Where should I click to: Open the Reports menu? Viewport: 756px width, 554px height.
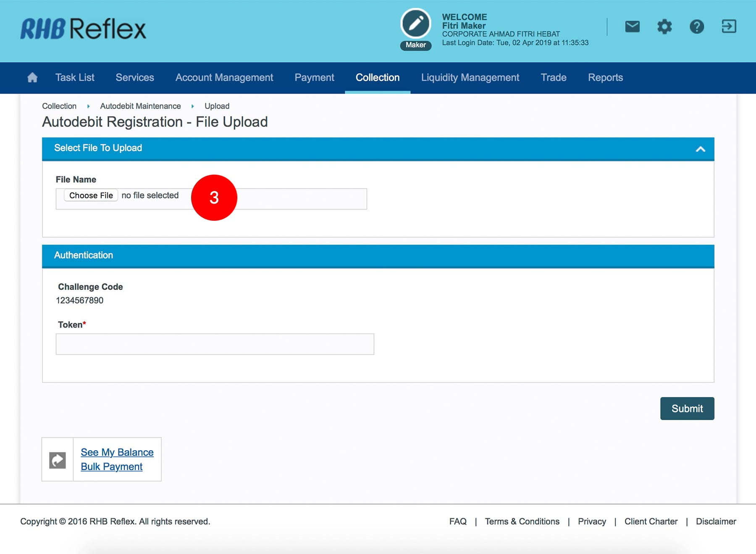605,78
